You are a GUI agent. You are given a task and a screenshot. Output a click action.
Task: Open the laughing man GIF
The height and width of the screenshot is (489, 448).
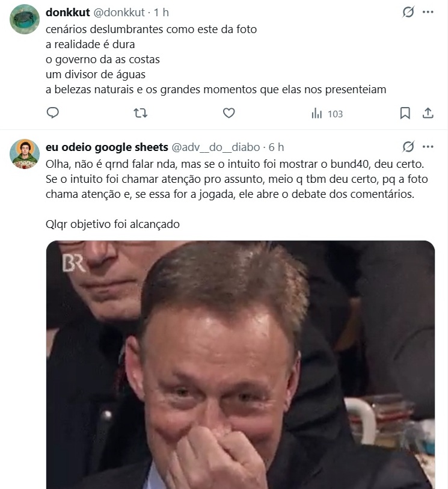(241, 364)
